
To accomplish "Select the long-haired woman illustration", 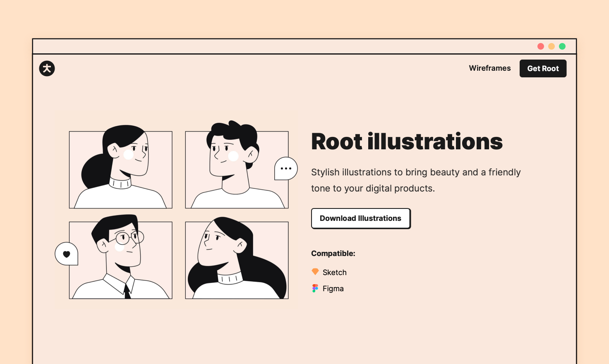I will 237,260.
